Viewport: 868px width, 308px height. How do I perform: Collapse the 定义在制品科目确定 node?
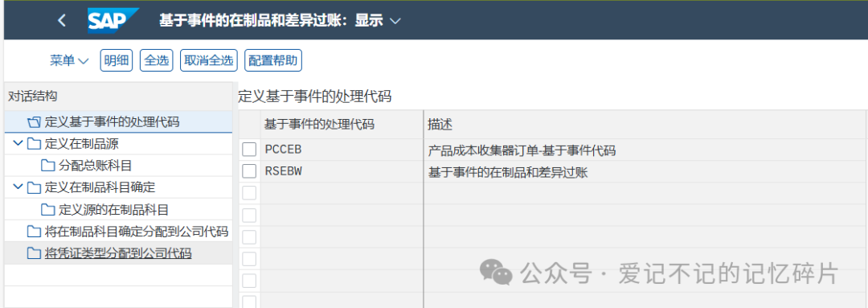(18, 187)
